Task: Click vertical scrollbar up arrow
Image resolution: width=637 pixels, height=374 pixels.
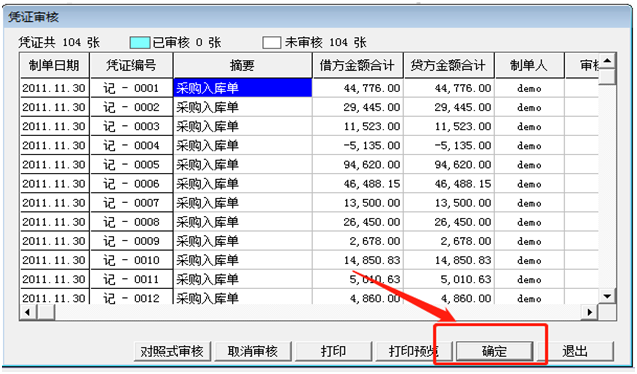Action: [607, 61]
